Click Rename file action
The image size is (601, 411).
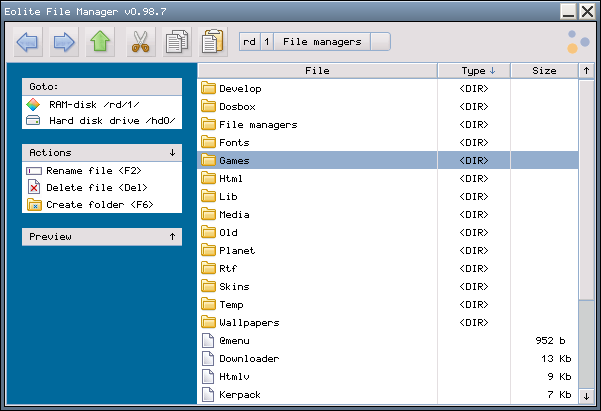pyautogui.click(x=86, y=170)
